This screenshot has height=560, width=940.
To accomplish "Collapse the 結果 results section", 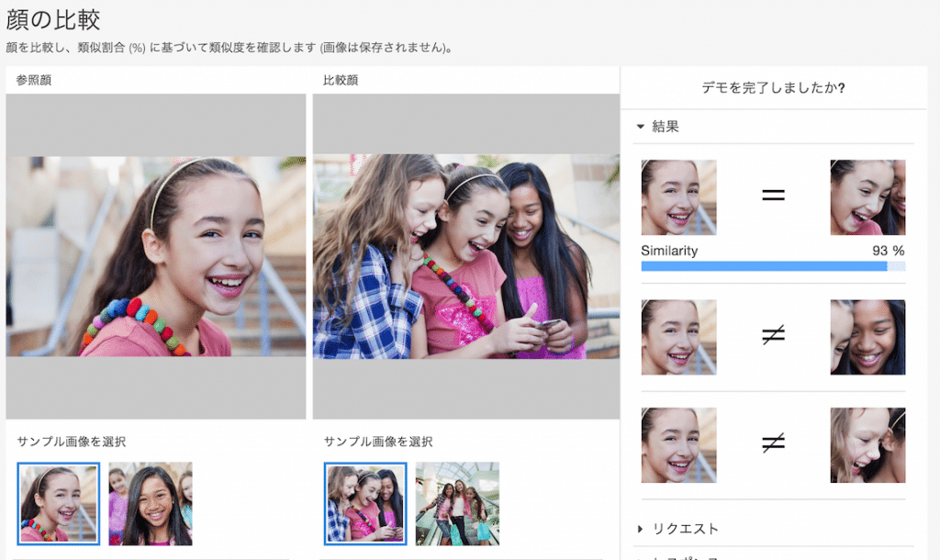I will point(657,127).
